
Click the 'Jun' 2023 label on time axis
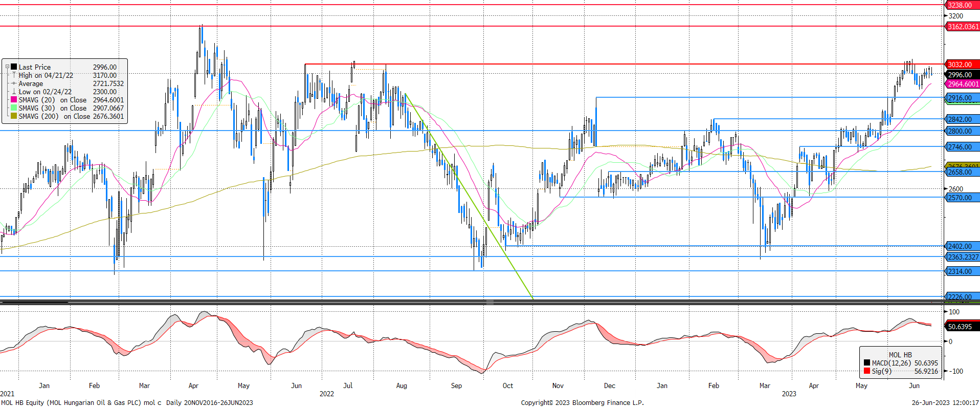pos(914,385)
